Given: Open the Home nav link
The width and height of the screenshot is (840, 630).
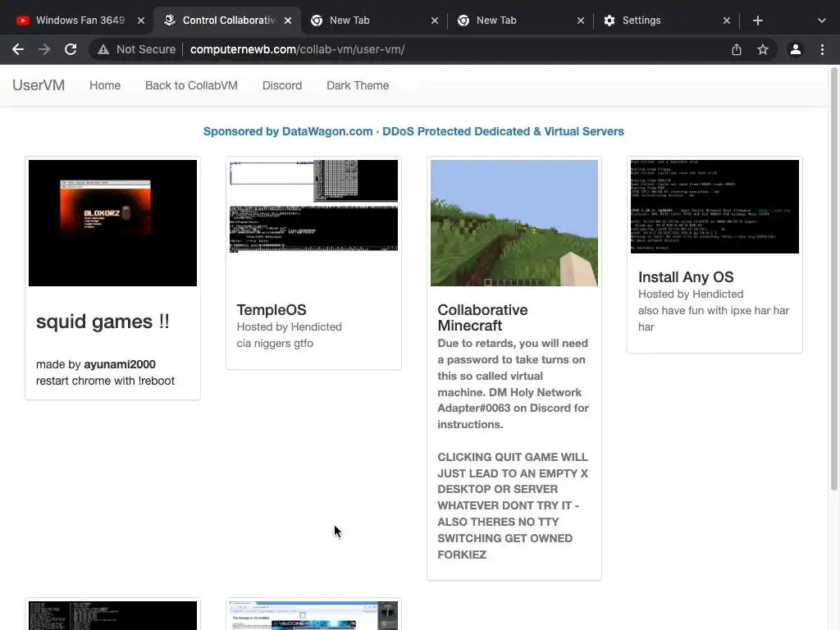Looking at the screenshot, I should pyautogui.click(x=105, y=85).
